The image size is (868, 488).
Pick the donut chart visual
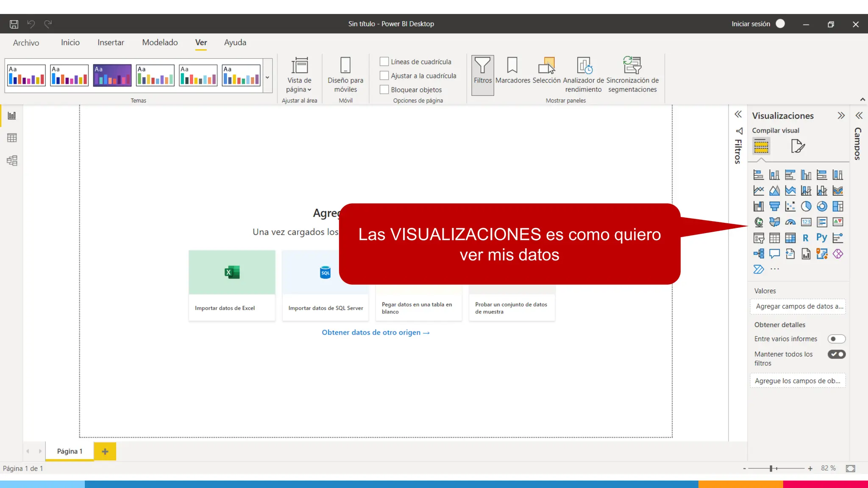pyautogui.click(x=822, y=206)
